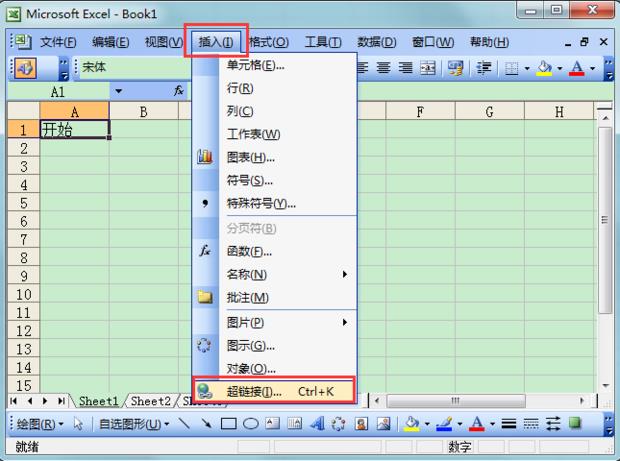Image resolution: width=620 pixels, height=461 pixels.
Task: Click the insert function fx button
Action: coord(179,90)
